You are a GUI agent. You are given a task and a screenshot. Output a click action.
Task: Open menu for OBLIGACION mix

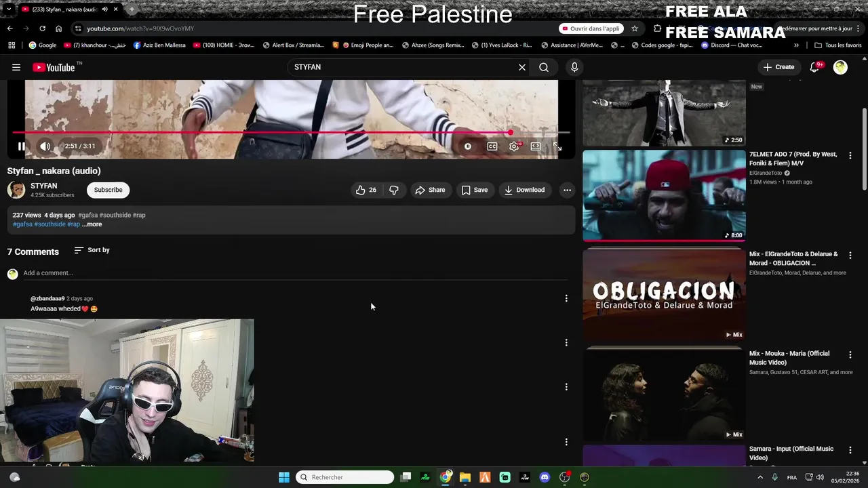click(850, 256)
